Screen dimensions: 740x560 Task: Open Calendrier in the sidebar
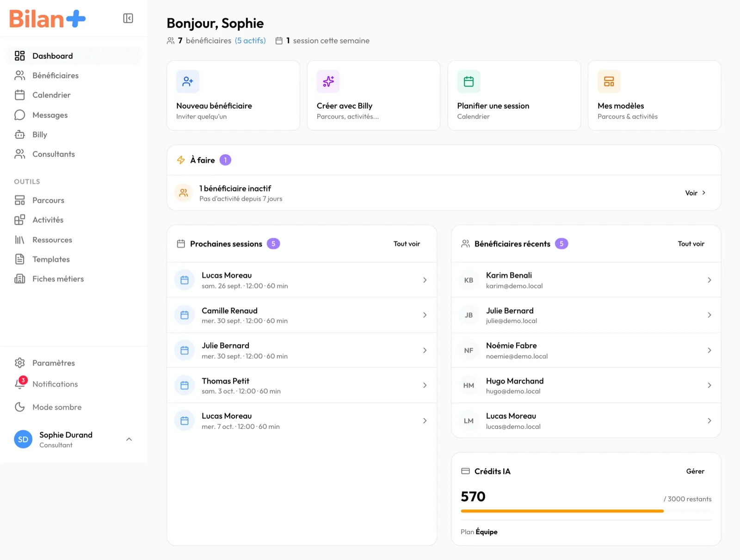[74, 95]
